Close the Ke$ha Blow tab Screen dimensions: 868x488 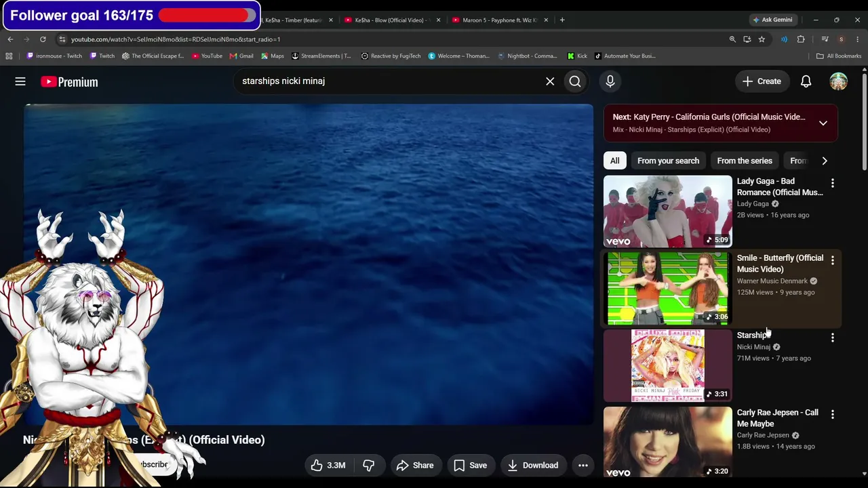tap(438, 20)
